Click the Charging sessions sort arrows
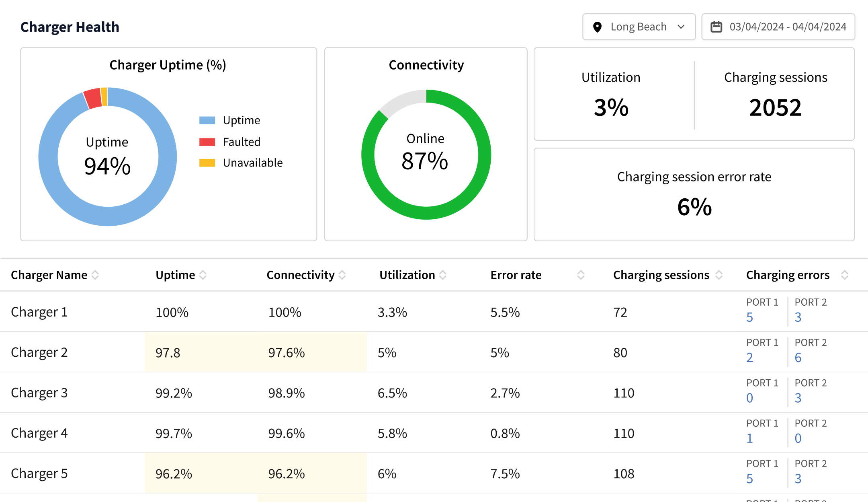868x502 pixels. [719, 275]
